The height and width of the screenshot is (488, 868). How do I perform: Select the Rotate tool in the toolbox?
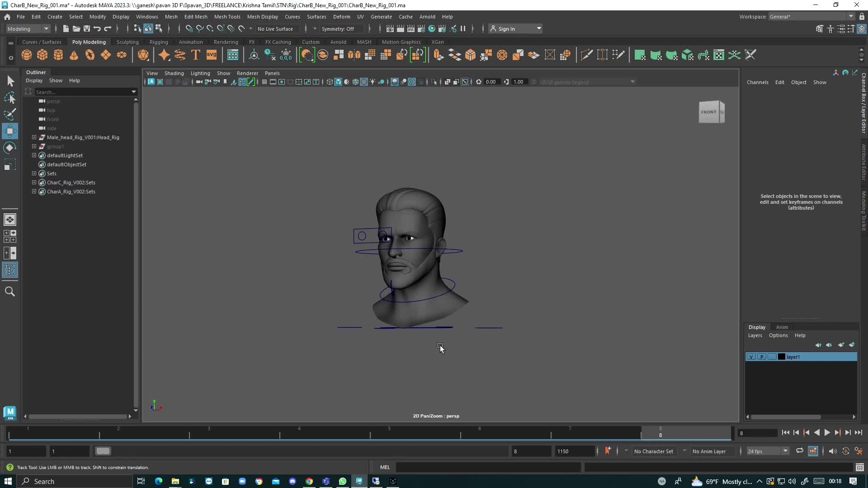coord(9,147)
